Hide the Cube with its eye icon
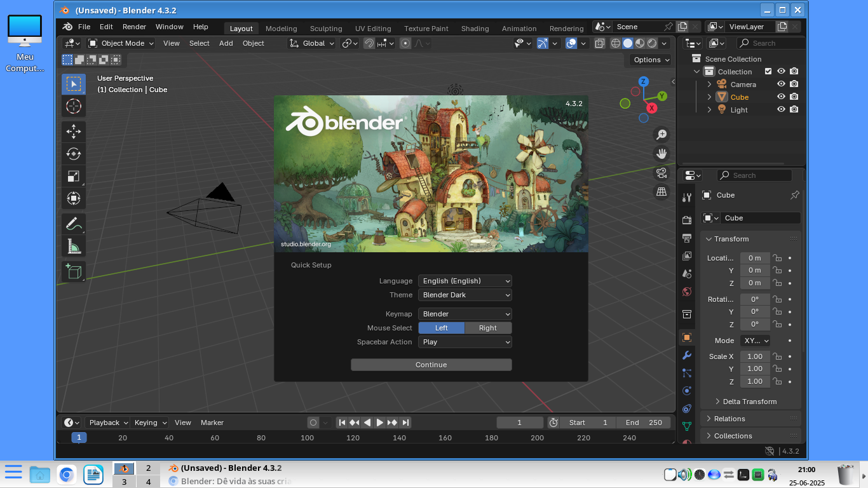The image size is (868, 488). pyautogui.click(x=781, y=97)
